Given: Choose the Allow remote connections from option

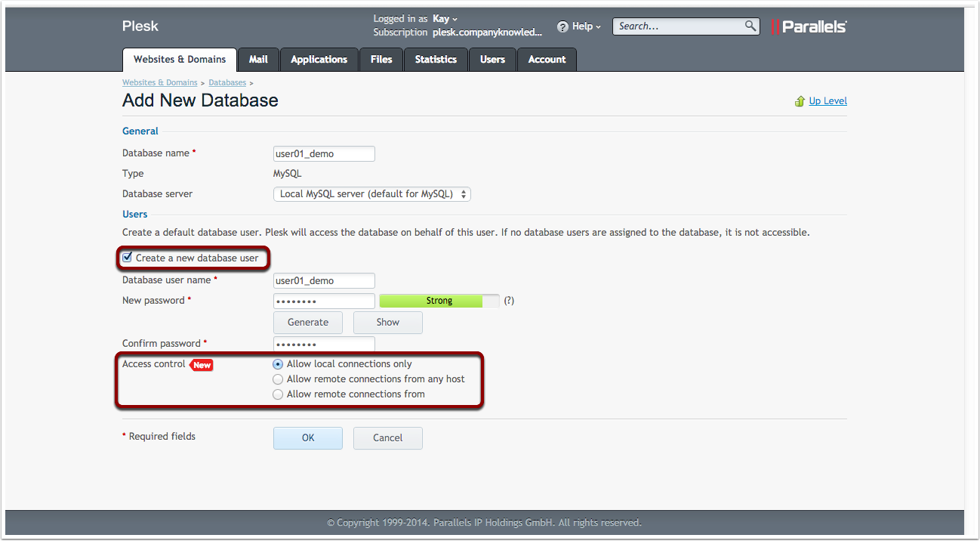Looking at the screenshot, I should click(278, 394).
